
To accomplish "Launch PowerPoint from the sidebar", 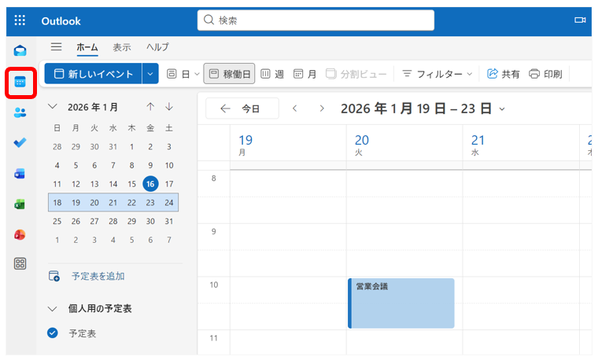I will [20, 235].
